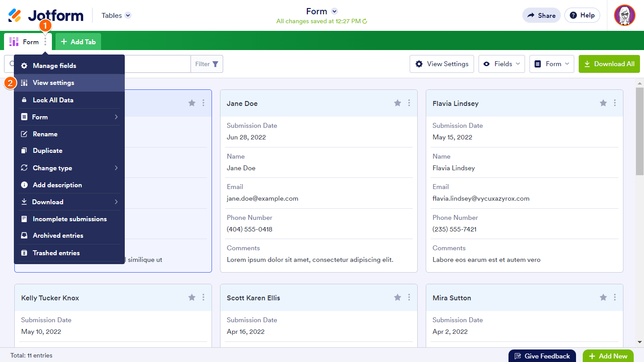This screenshot has width=644, height=362.
Task: Click the Add Tab button
Action: click(x=78, y=42)
